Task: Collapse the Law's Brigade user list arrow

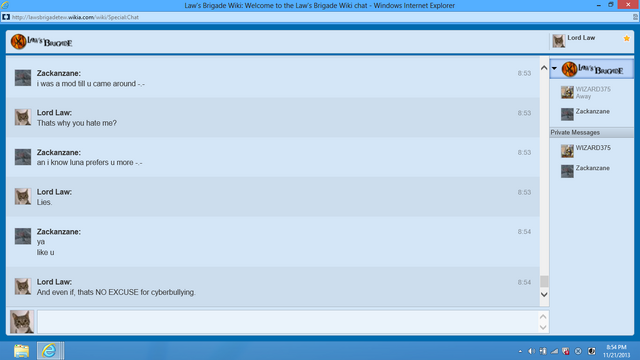Action: 554,69
